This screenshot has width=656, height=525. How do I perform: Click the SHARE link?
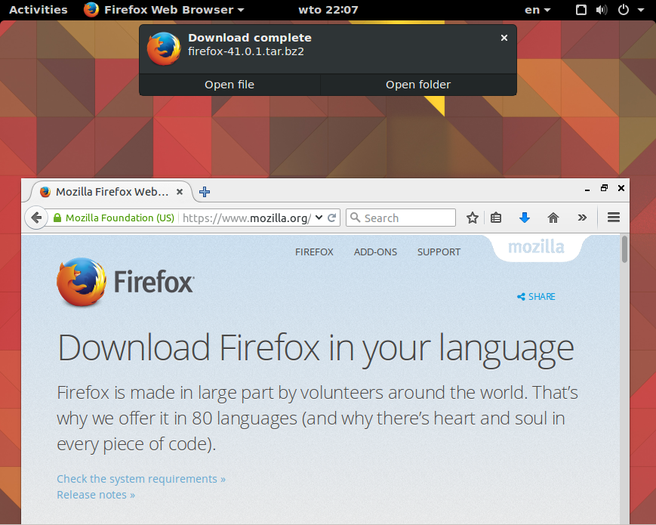[536, 297]
